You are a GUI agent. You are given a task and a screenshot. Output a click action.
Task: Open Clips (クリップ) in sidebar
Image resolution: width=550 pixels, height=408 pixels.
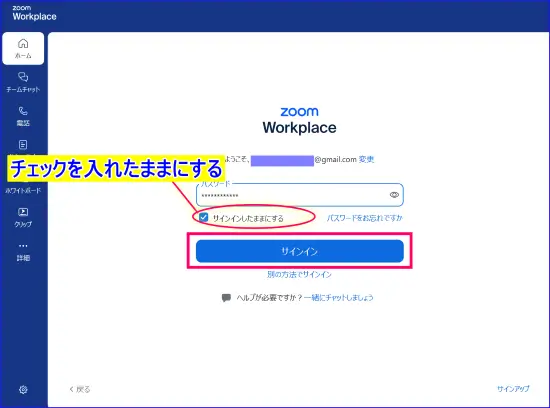[x=23, y=218]
